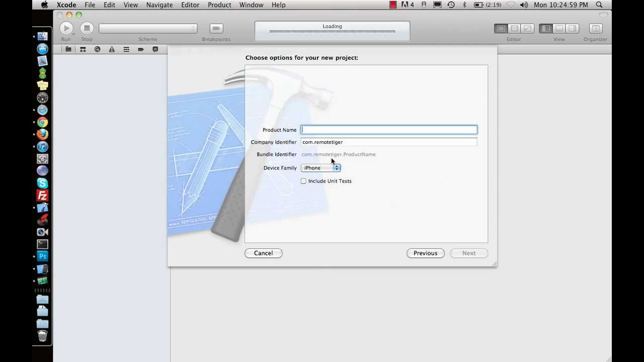Screen dimensions: 644x362
Task: Open the Edit menu
Action: point(110,5)
